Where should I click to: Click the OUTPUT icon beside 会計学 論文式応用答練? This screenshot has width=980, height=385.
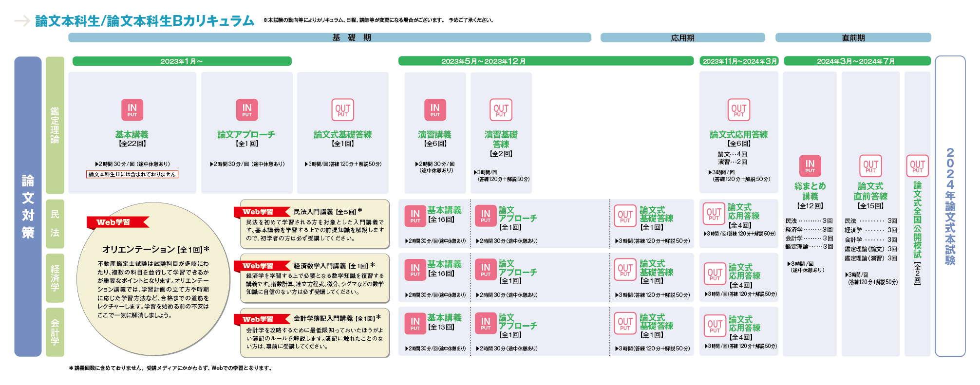tap(715, 326)
